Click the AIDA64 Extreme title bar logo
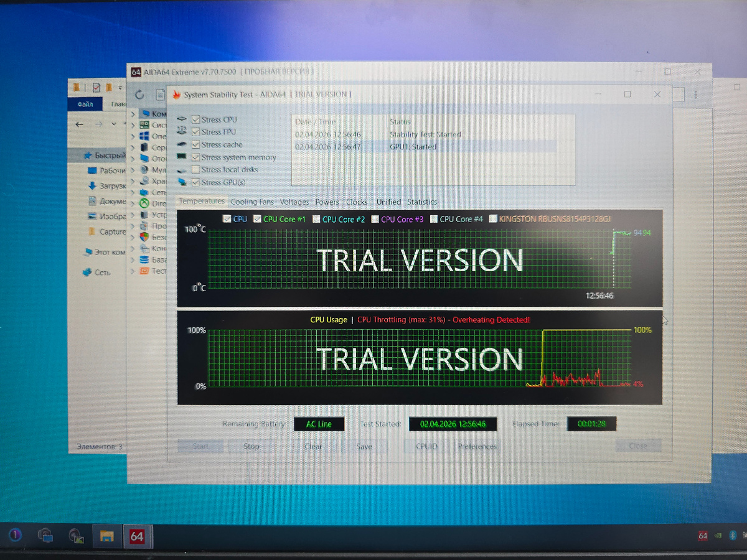Viewport: 747px width, 560px height. (136, 72)
